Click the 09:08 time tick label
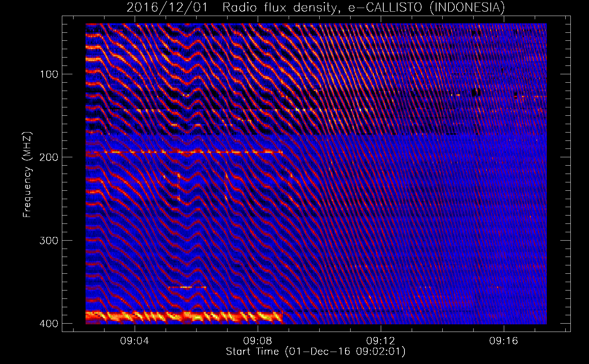The width and height of the screenshot is (589, 364). pyautogui.click(x=258, y=341)
